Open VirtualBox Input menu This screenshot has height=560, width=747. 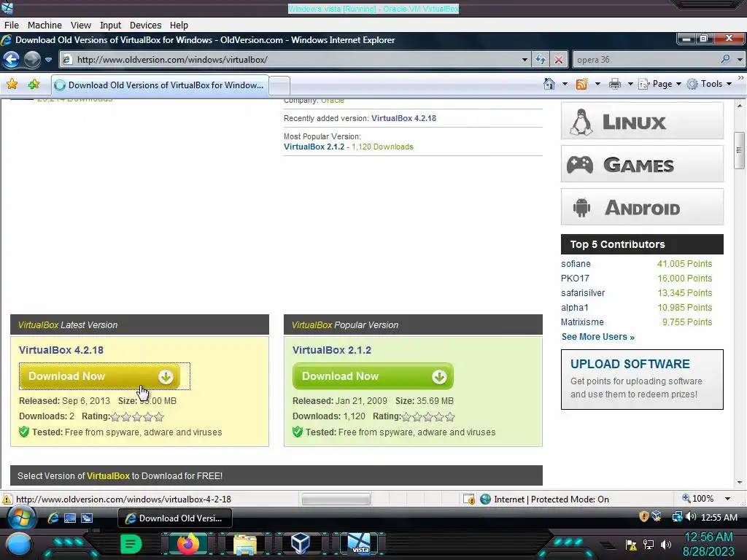tap(110, 26)
